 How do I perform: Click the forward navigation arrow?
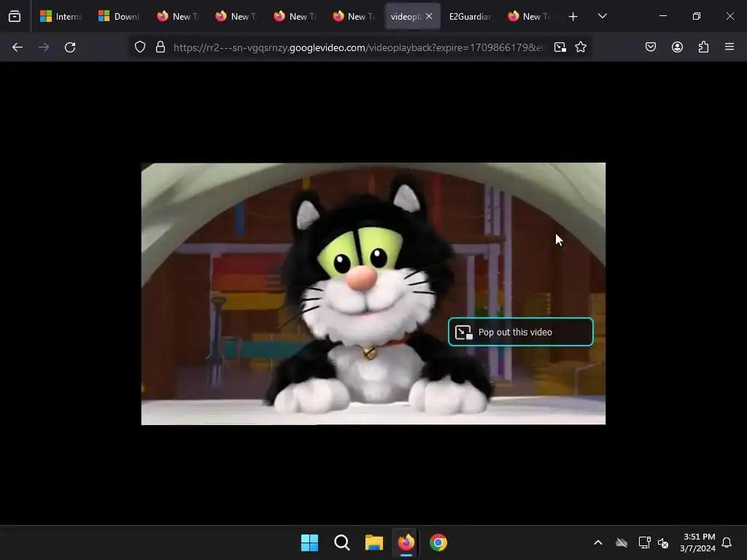pyautogui.click(x=44, y=47)
